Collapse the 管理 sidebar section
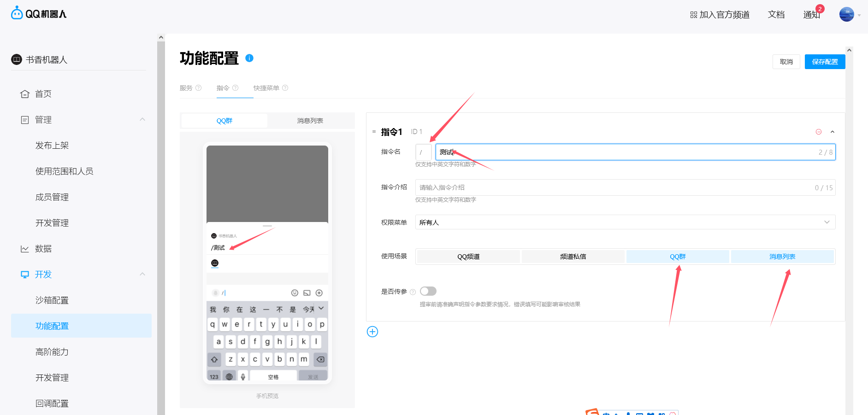 pos(142,119)
